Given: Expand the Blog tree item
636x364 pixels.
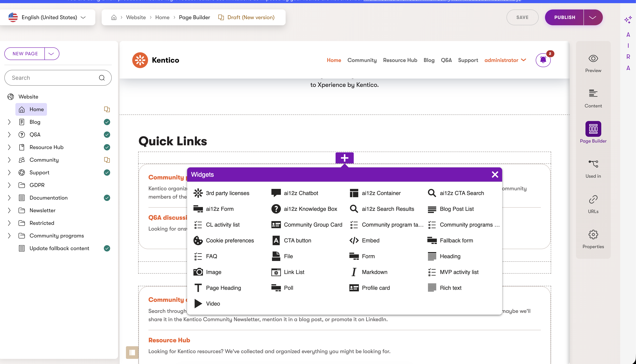Looking at the screenshot, I should [x=9, y=122].
